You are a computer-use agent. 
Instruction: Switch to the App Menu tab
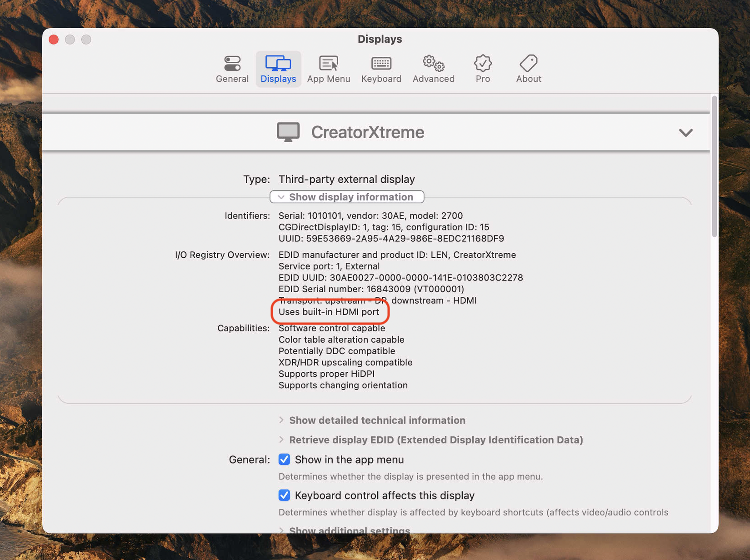tap(328, 69)
